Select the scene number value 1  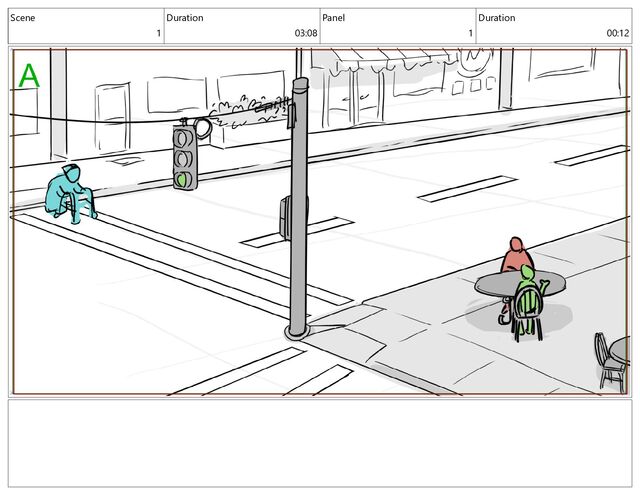pyautogui.click(x=159, y=33)
